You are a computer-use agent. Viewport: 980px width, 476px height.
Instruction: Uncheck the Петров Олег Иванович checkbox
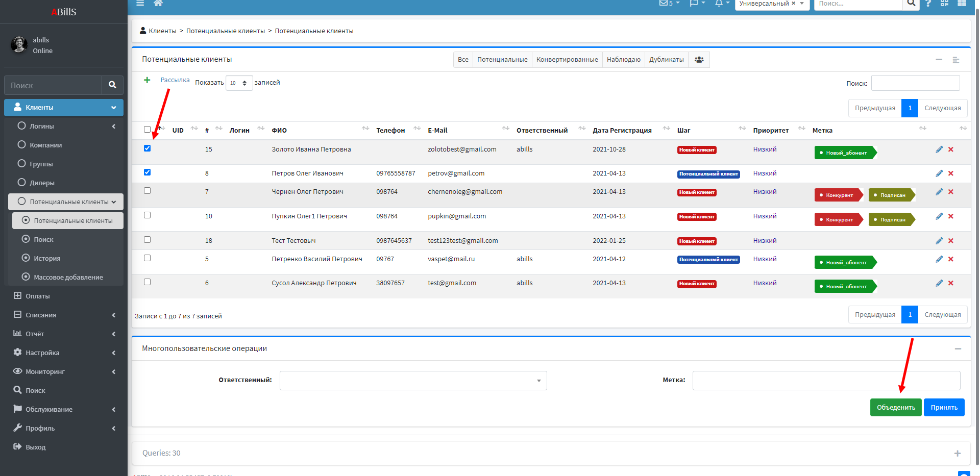148,172
